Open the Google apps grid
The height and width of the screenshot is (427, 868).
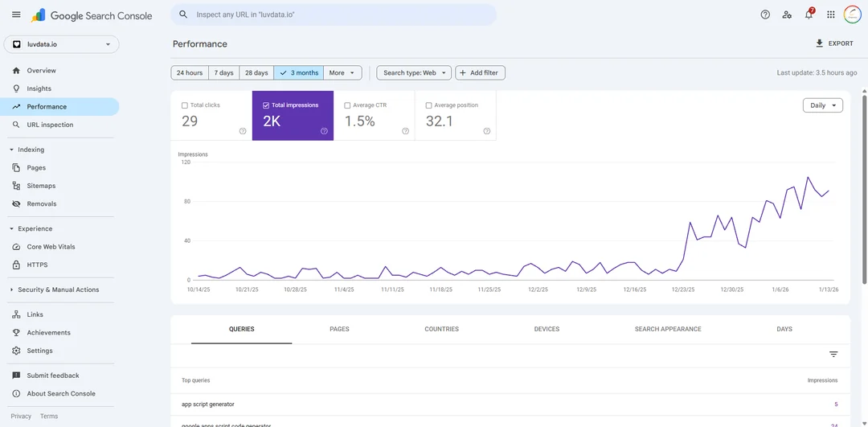click(x=831, y=14)
